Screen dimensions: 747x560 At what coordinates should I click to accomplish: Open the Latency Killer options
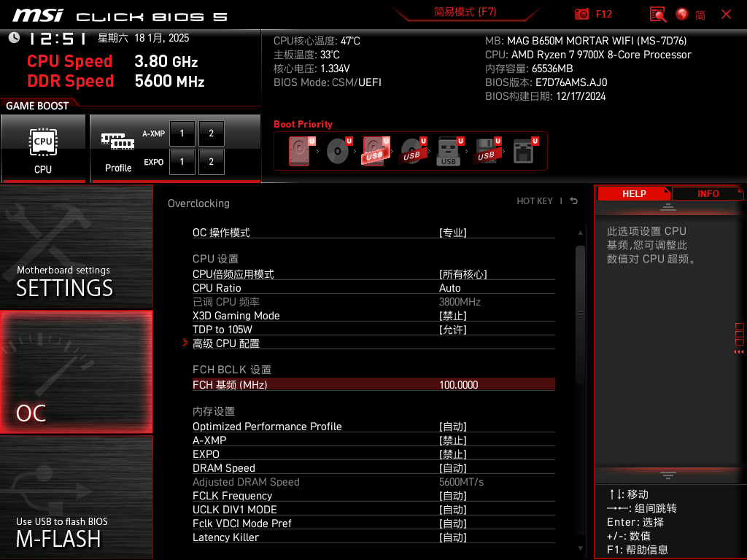(x=373, y=537)
